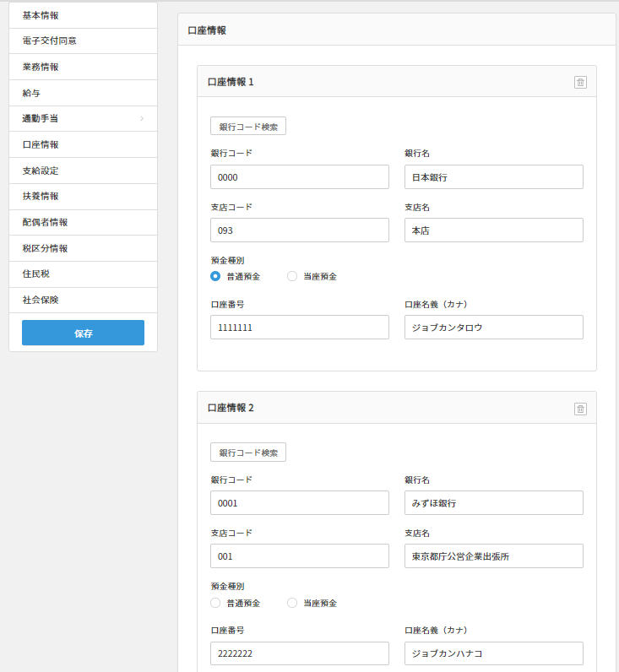Select 普通預金 radio in 口座情報 2
Viewport: 619px width, 672px height.
215,603
